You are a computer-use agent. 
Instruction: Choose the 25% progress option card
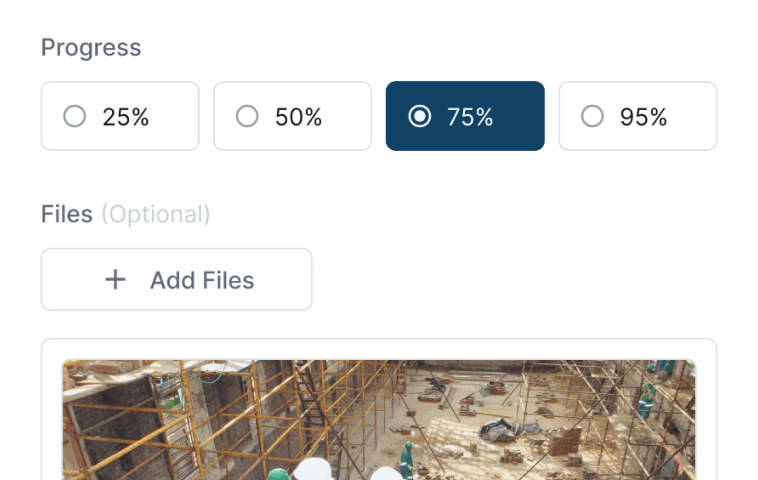[120, 116]
